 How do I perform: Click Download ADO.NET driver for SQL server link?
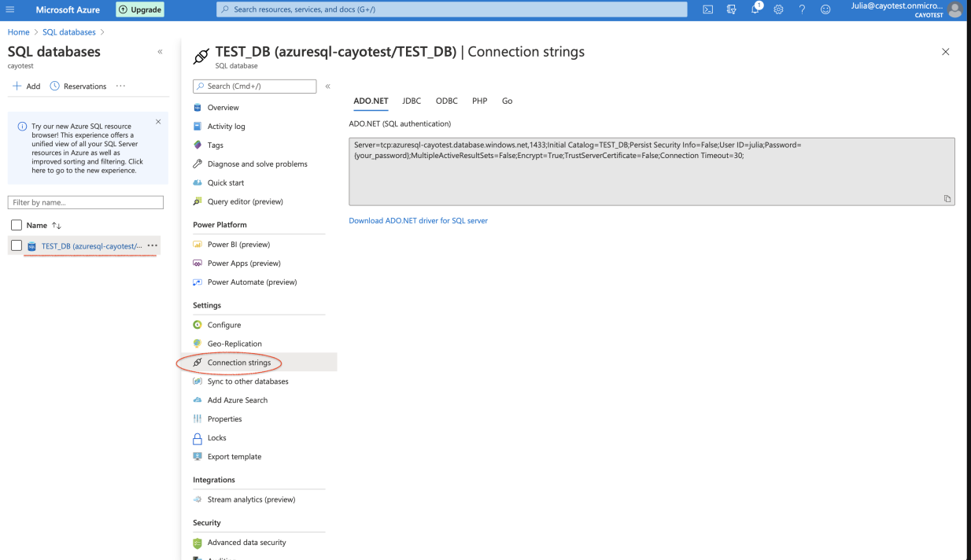(x=419, y=221)
